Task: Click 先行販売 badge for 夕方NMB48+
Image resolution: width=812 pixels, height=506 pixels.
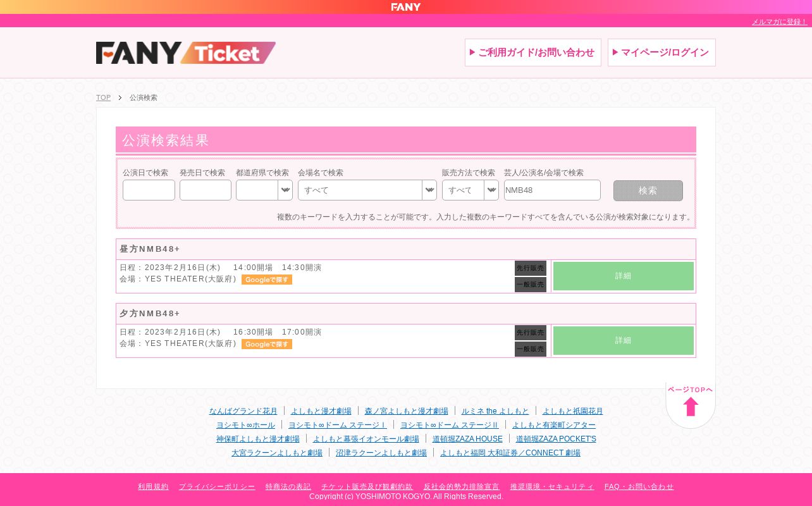Action: [x=531, y=333]
